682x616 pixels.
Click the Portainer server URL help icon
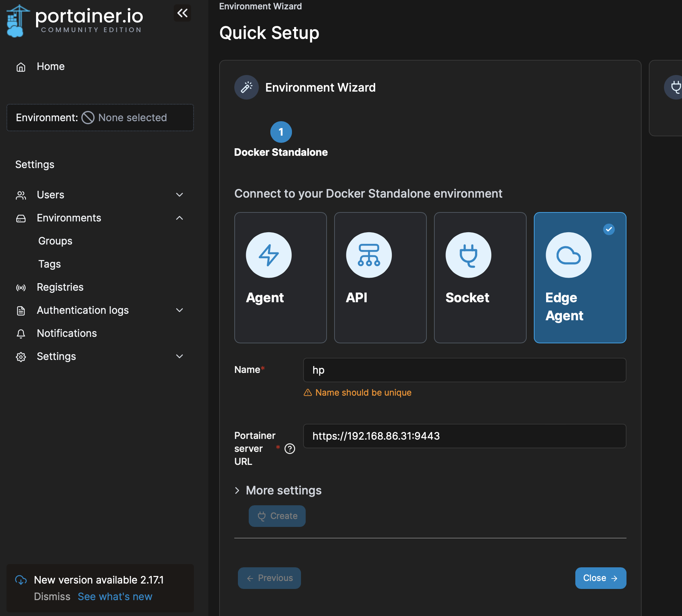pos(290,449)
